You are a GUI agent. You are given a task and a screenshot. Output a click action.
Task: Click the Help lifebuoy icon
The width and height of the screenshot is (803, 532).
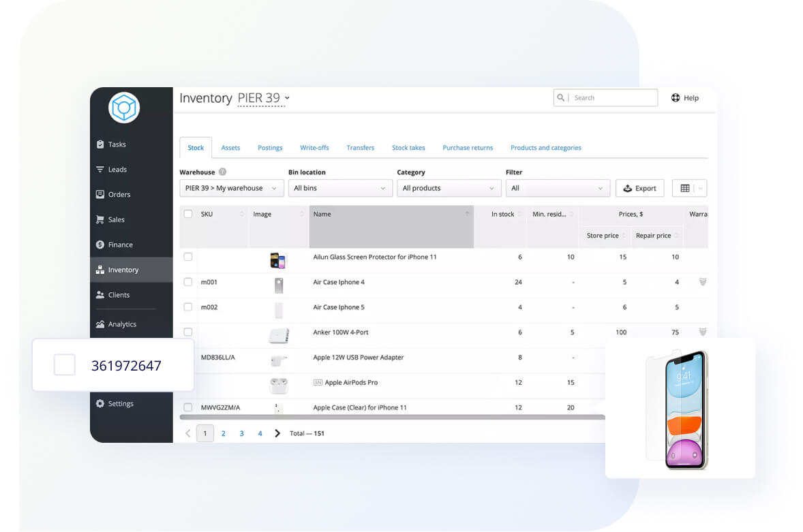[x=676, y=98]
